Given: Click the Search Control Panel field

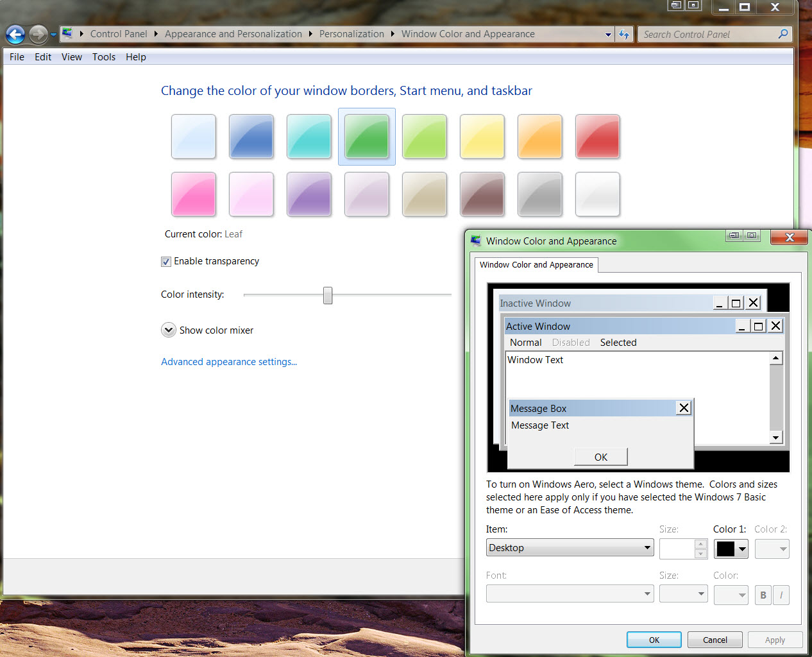Looking at the screenshot, I should [x=708, y=34].
